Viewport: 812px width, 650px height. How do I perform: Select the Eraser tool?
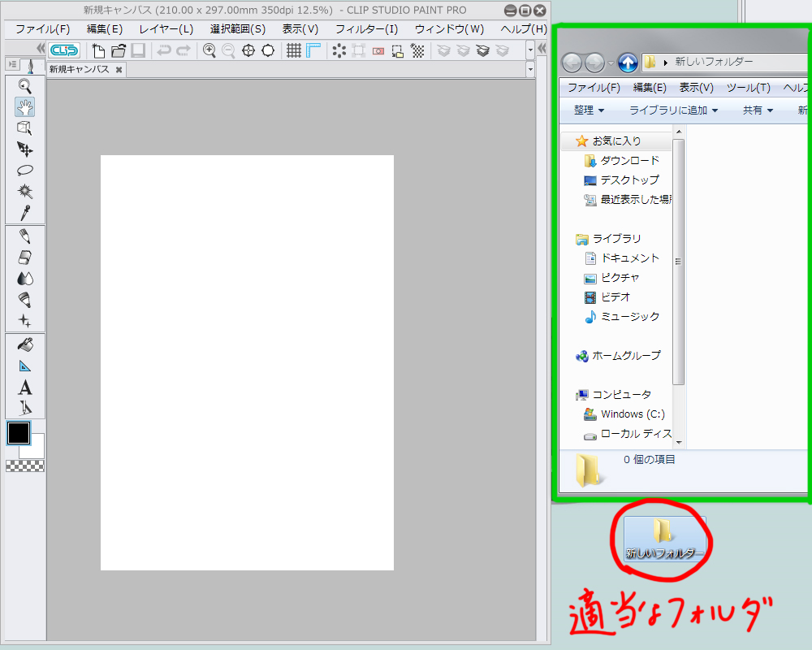[24, 258]
